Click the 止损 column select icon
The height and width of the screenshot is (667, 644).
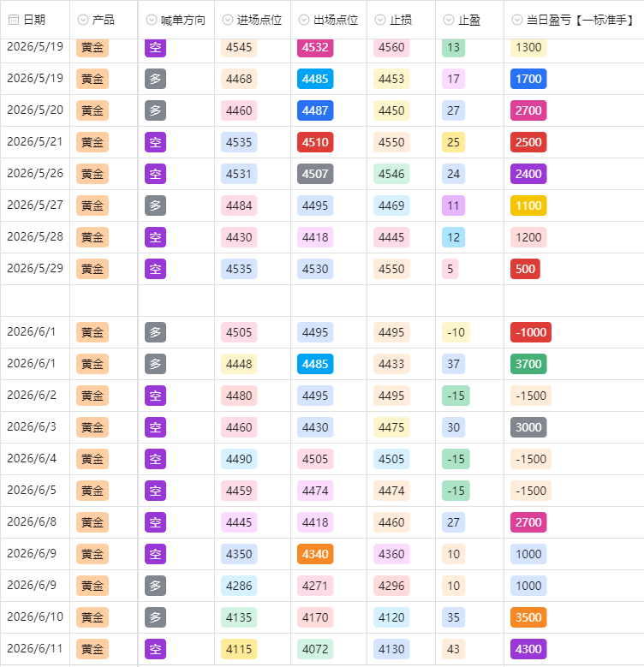click(380, 20)
